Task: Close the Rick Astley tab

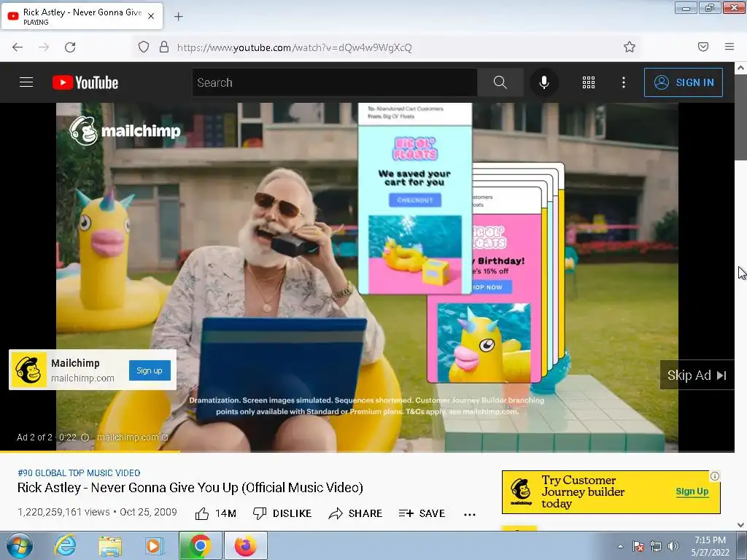Action: click(151, 16)
